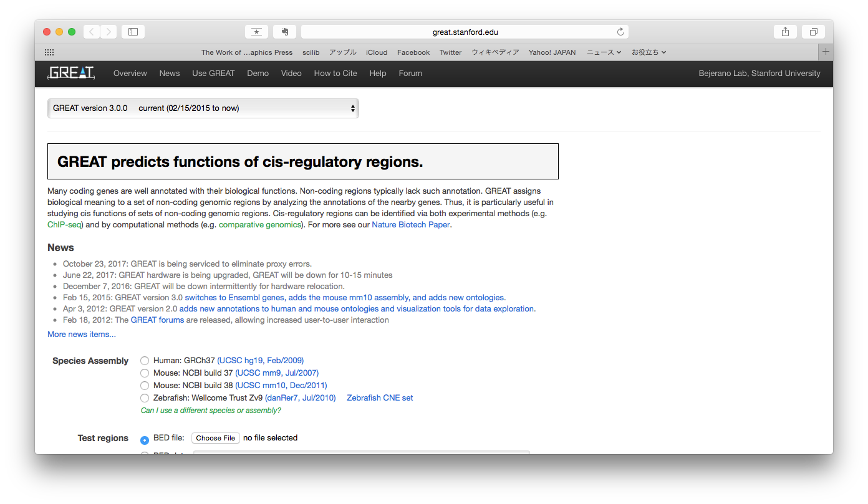Viewport: 868px width, 504px height.
Task: Expand the ニュース bookmarks folder
Action: coord(604,52)
